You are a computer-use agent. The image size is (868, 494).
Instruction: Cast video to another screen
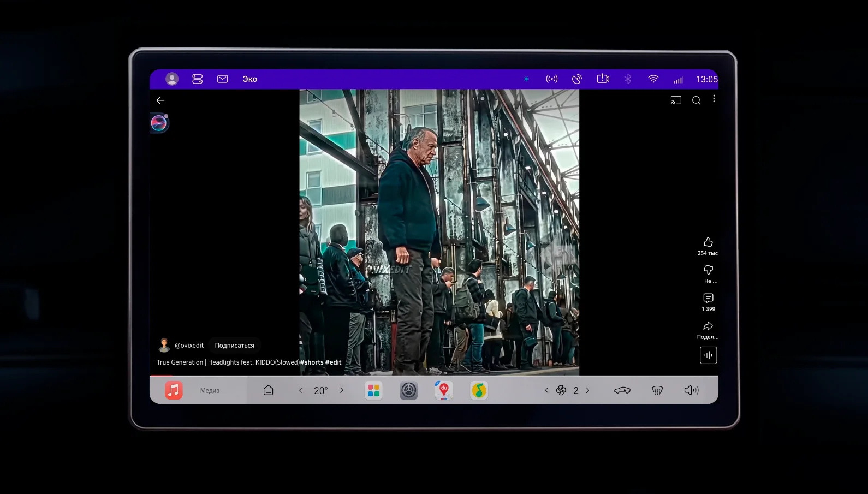tap(676, 100)
